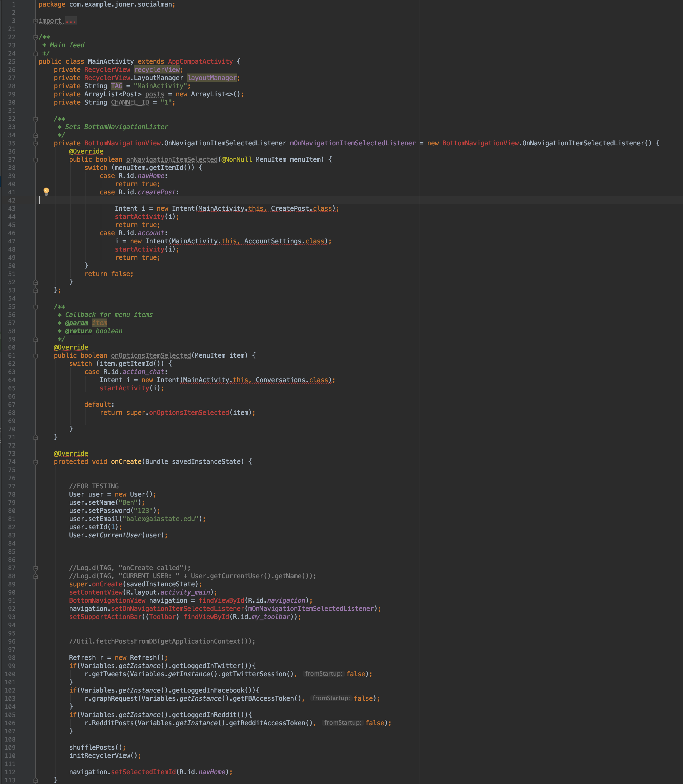This screenshot has height=784, width=683.
Task: Click the fold end marker on line 113
Action: 35,780
